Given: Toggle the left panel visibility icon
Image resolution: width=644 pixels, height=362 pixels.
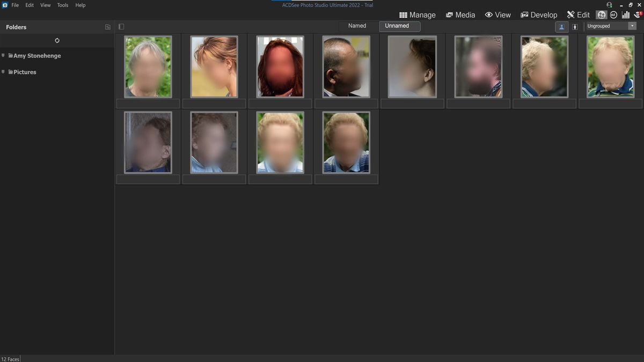Looking at the screenshot, I should click(121, 26).
